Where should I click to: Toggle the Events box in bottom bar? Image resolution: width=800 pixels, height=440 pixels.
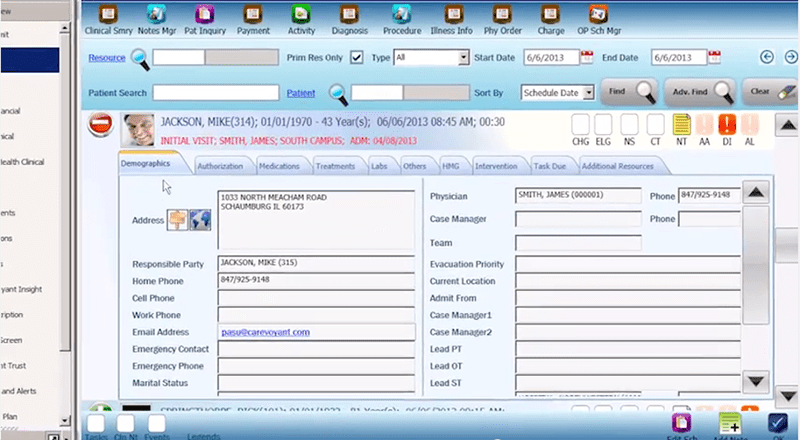(157, 423)
